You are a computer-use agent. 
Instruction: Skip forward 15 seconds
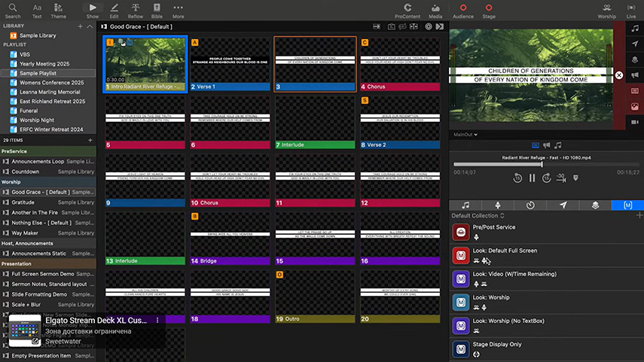546,178
